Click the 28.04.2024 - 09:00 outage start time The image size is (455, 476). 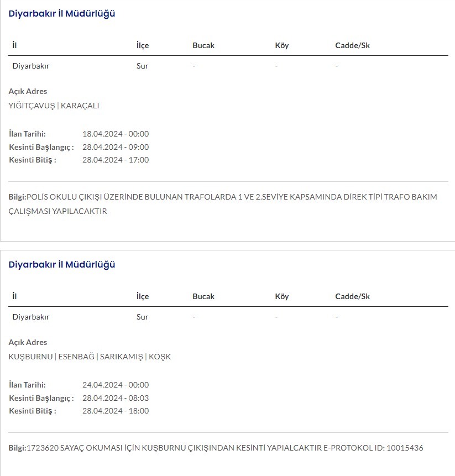116,147
